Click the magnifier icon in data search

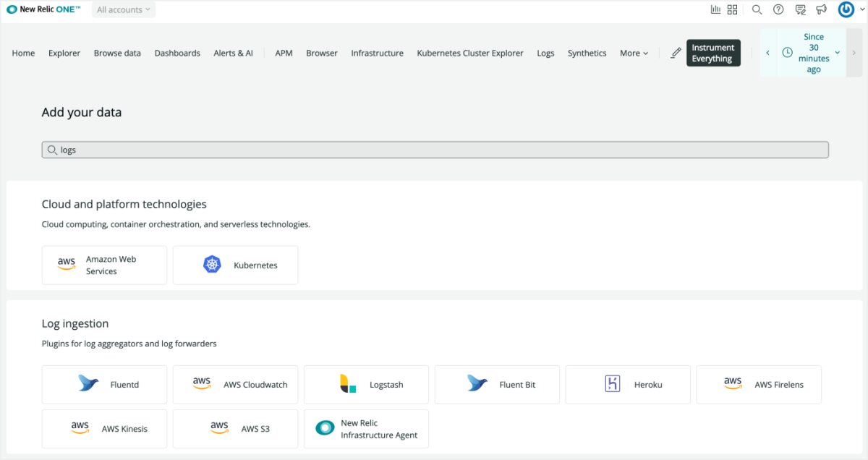[x=52, y=150]
